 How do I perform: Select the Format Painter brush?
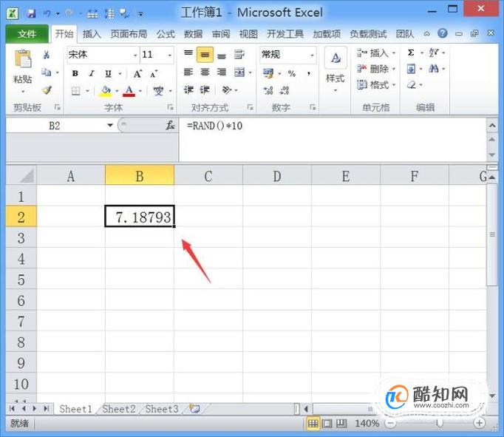point(47,90)
